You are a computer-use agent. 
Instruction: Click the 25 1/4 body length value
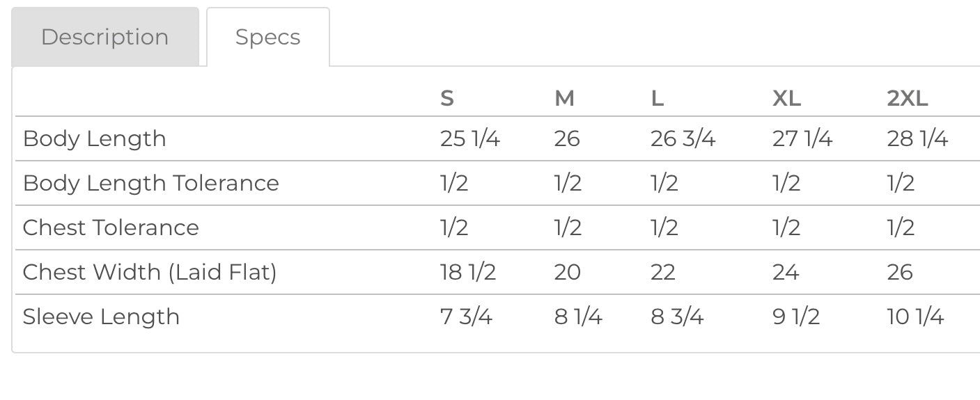[470, 138]
